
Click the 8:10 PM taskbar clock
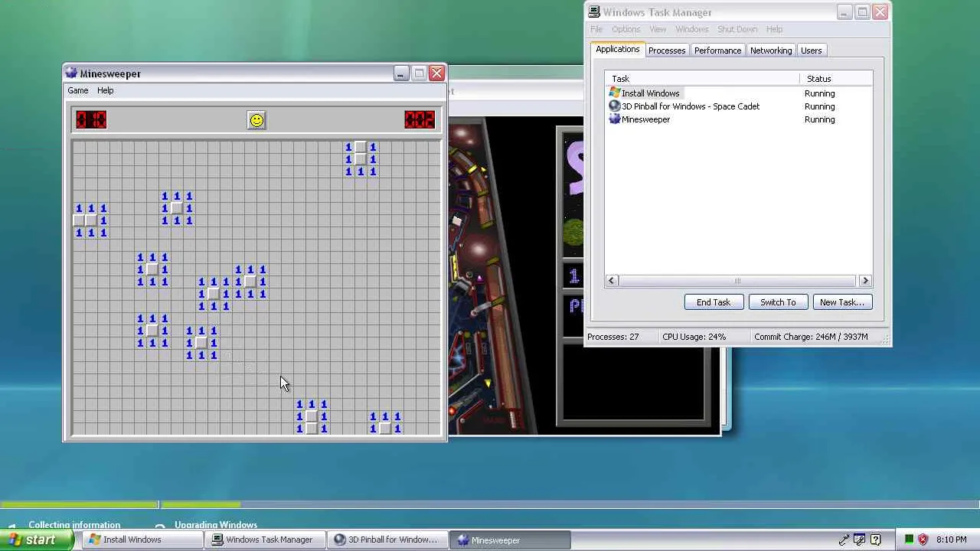click(x=951, y=540)
